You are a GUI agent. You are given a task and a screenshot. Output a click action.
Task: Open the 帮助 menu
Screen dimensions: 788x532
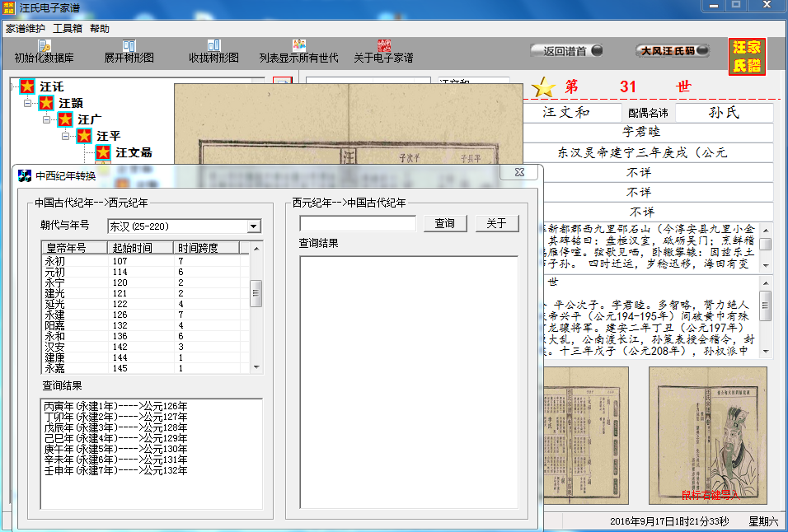(x=99, y=27)
